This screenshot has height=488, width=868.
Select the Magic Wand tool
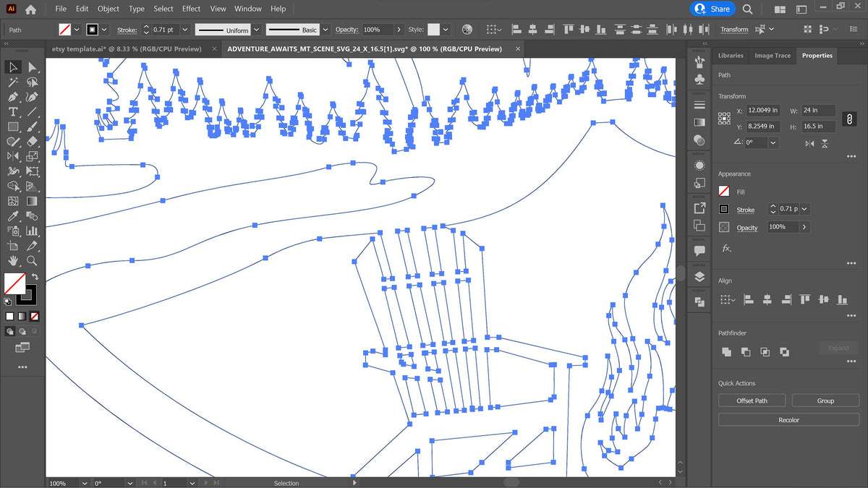[13, 82]
